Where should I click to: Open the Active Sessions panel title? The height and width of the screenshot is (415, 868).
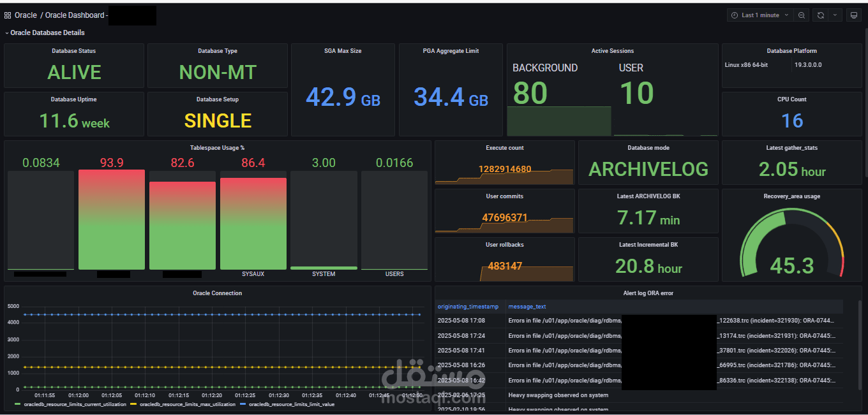click(x=613, y=51)
